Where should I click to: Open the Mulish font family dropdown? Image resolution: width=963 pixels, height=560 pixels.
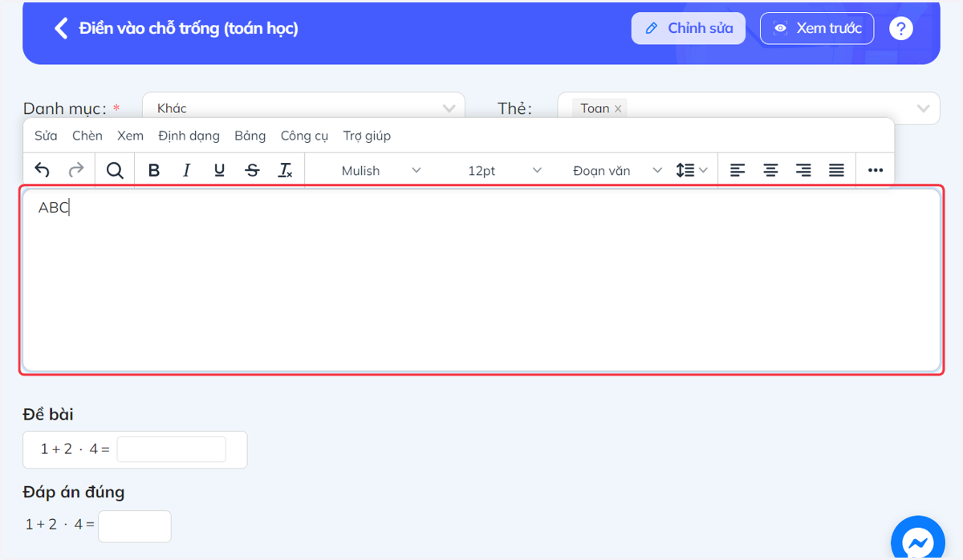click(380, 170)
